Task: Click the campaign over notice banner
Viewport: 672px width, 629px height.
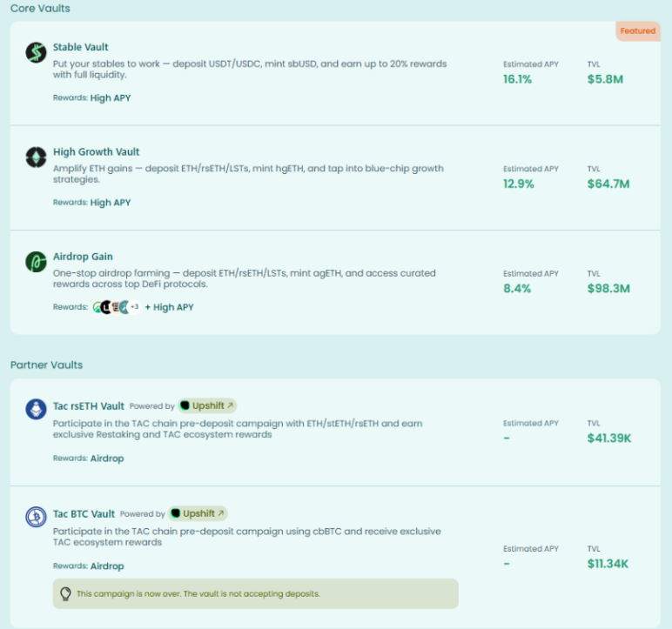Action: [255, 593]
